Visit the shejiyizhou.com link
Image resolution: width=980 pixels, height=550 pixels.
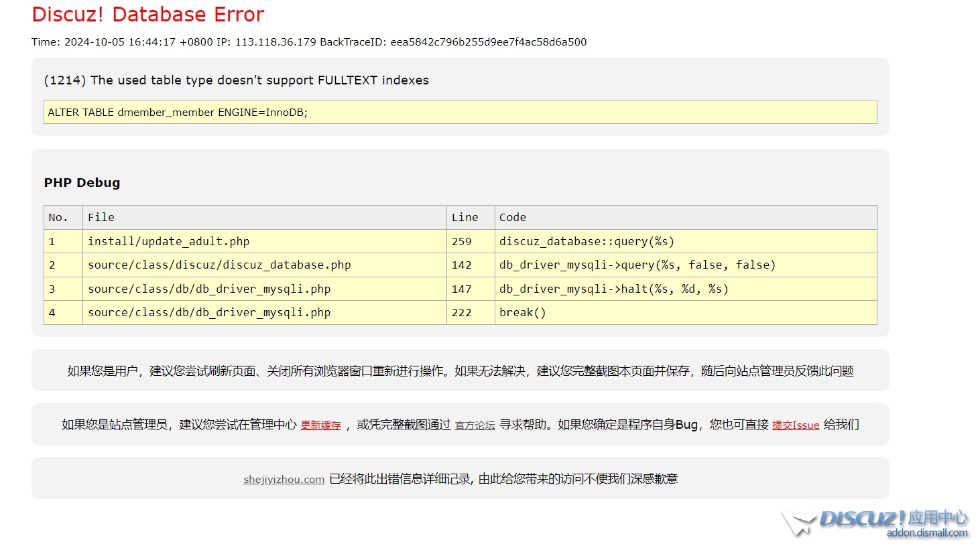tap(284, 480)
